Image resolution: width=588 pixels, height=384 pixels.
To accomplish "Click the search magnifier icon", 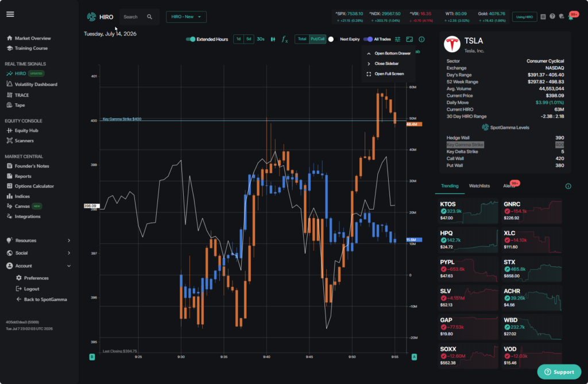I will tap(150, 17).
